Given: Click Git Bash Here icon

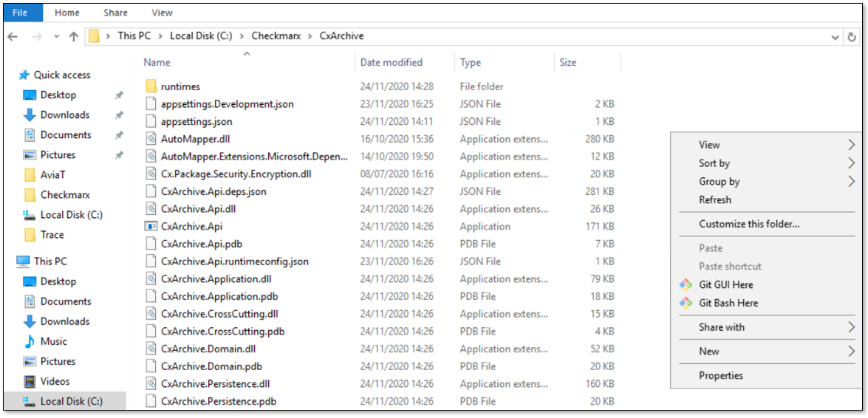Looking at the screenshot, I should (686, 303).
